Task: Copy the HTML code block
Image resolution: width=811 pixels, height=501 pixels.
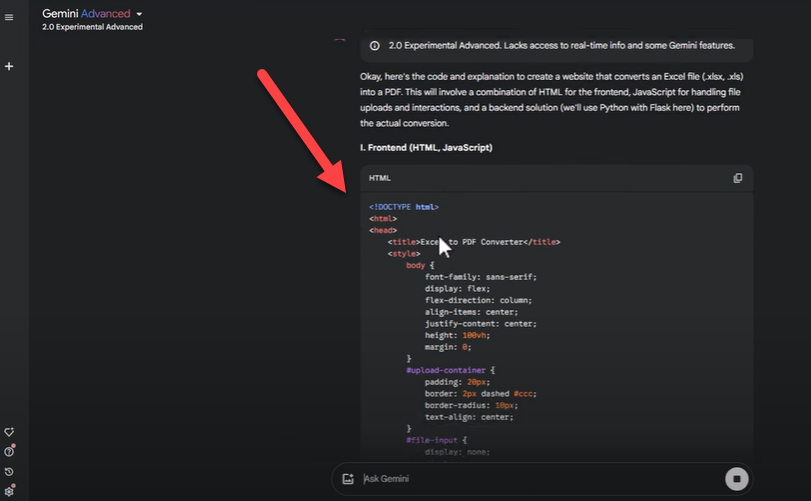Action: pos(738,178)
